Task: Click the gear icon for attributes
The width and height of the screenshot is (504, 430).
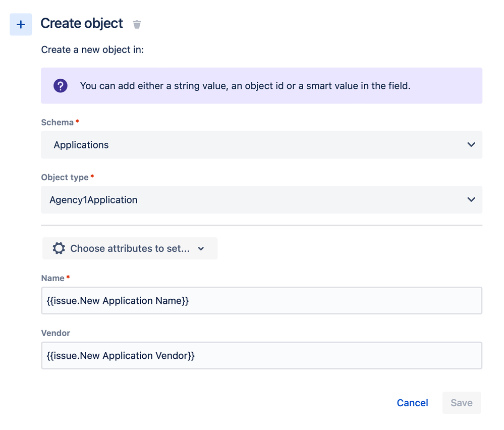Action: (59, 248)
